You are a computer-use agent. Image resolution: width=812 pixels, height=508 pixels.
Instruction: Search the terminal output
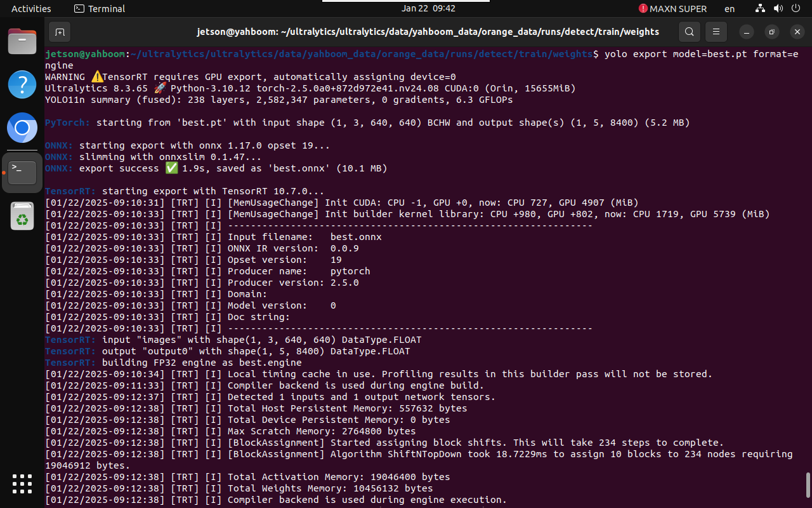[689, 32]
